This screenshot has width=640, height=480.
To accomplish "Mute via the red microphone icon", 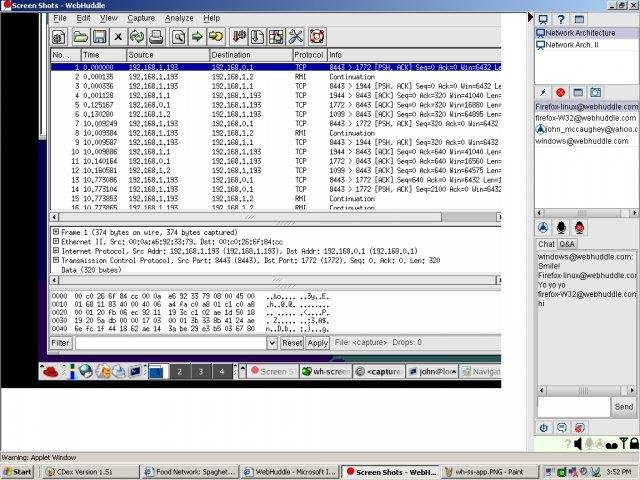I will tap(580, 228).
